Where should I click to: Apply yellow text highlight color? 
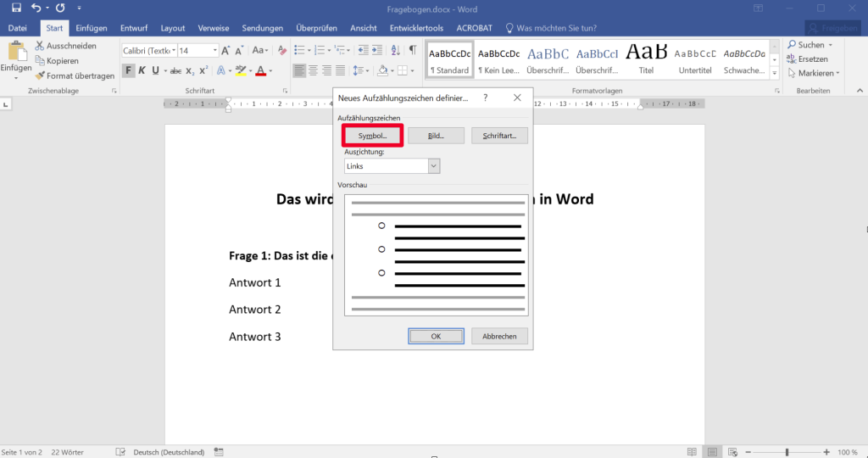pos(241,70)
